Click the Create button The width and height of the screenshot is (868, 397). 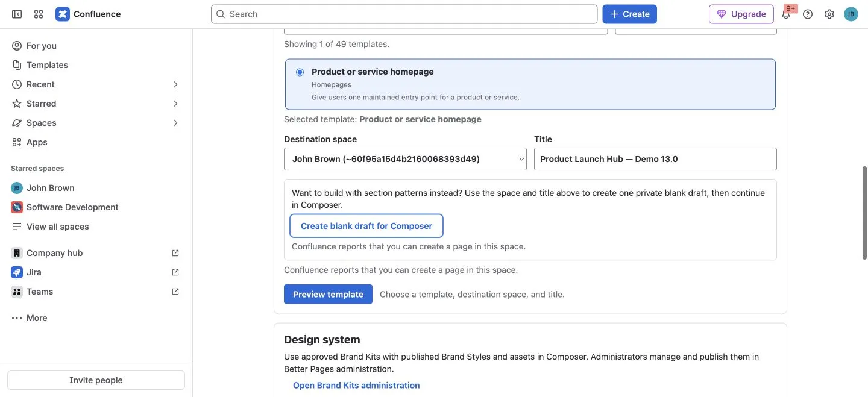[630, 14]
